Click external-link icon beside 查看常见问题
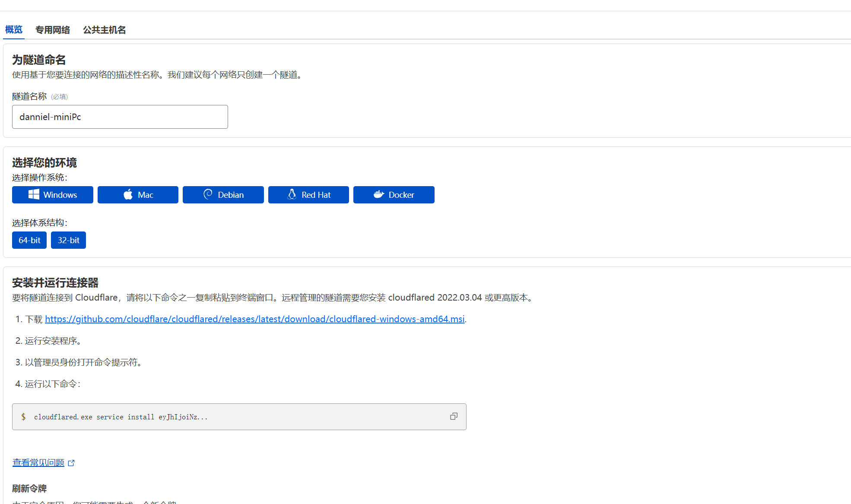The width and height of the screenshot is (851, 504). point(71,463)
